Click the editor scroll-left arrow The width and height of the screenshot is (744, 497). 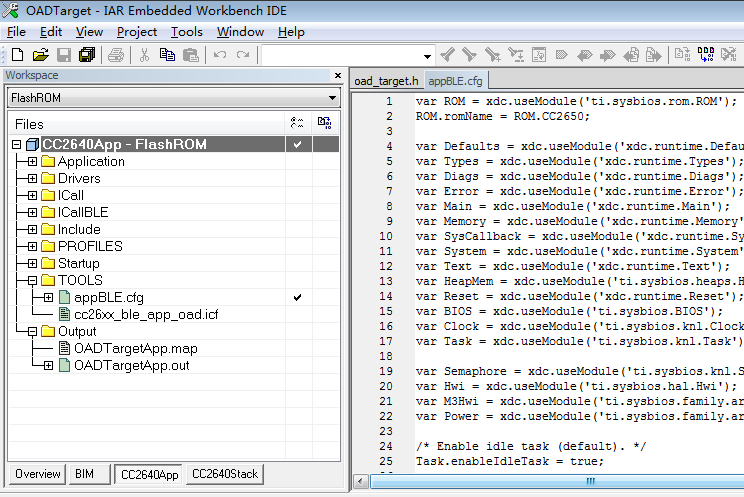(360, 481)
